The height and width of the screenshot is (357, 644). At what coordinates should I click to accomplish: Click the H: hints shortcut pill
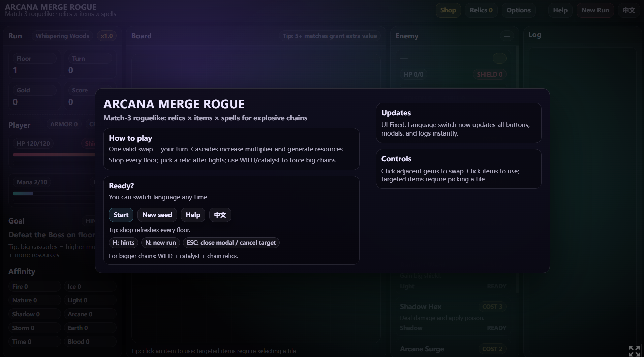pyautogui.click(x=123, y=243)
